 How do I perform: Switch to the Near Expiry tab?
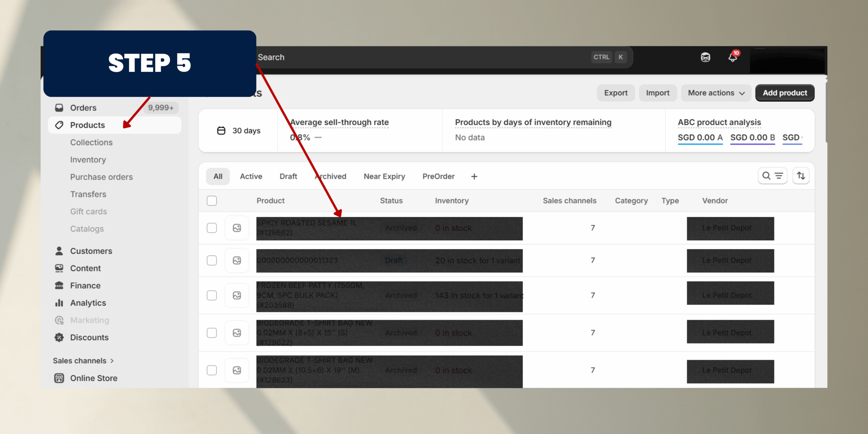384,176
